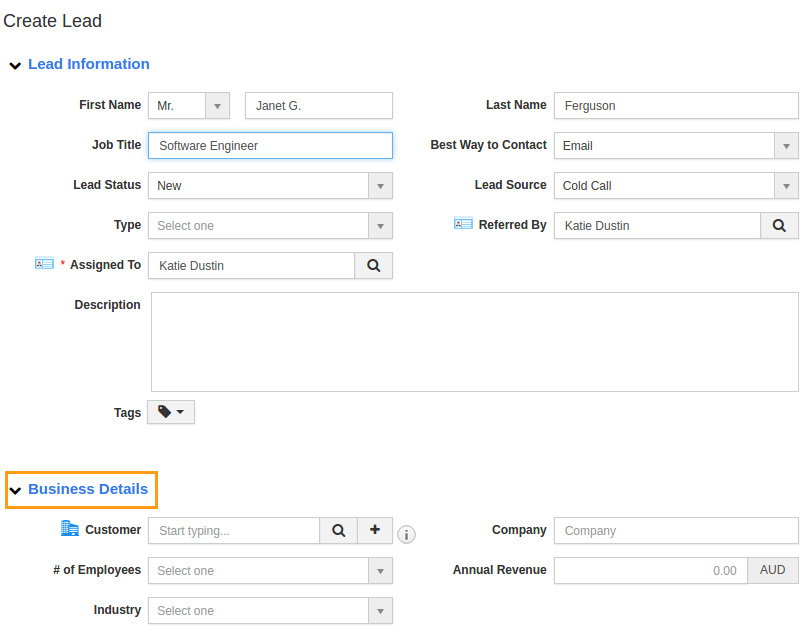Click the plus icon to create a new Customer
The height and width of the screenshot is (636, 812).
click(375, 530)
